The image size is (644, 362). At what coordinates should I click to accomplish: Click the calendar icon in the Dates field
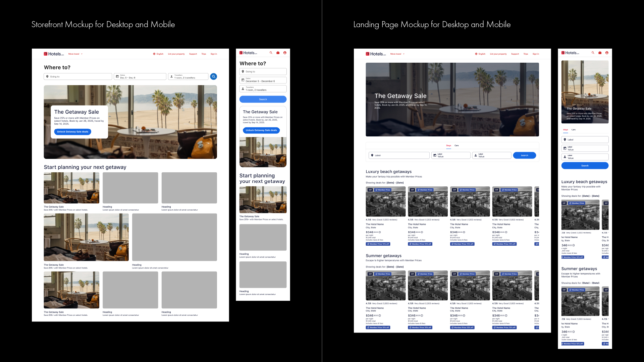tap(116, 76)
